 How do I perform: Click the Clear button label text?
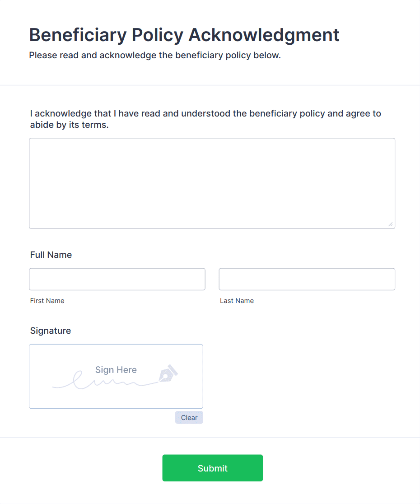pyautogui.click(x=189, y=417)
